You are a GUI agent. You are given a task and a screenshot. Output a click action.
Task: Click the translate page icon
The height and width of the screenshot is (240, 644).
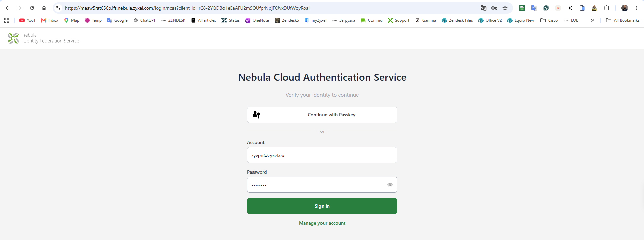point(484,8)
